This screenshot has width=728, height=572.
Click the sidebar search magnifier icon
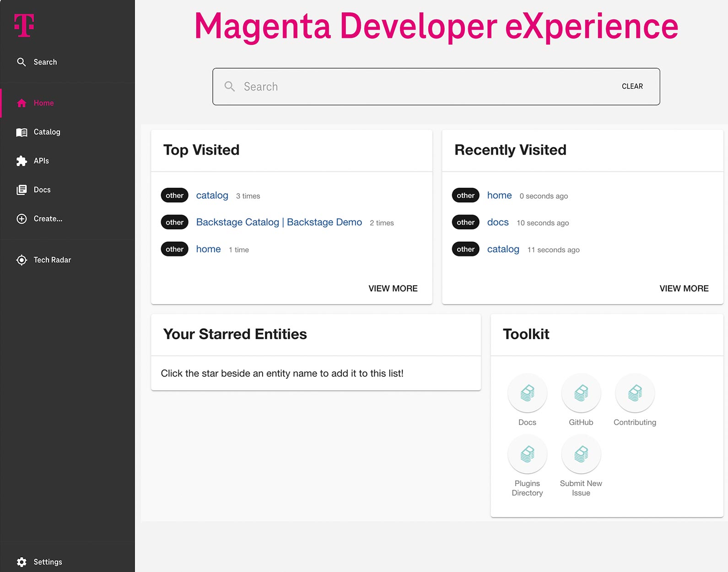point(22,62)
